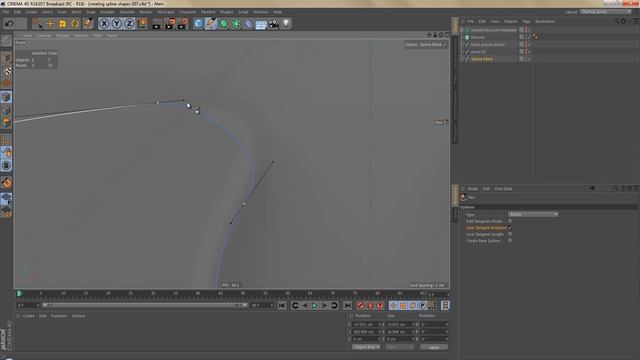The width and height of the screenshot is (640, 360).
Task: Select Polygons mode in left palette
Action: (6, 122)
